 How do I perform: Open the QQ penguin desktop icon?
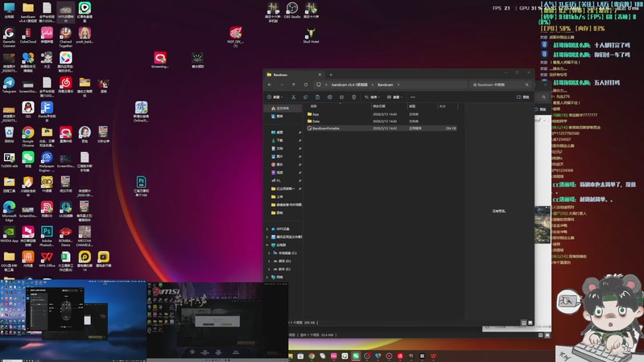pyautogui.click(x=28, y=109)
